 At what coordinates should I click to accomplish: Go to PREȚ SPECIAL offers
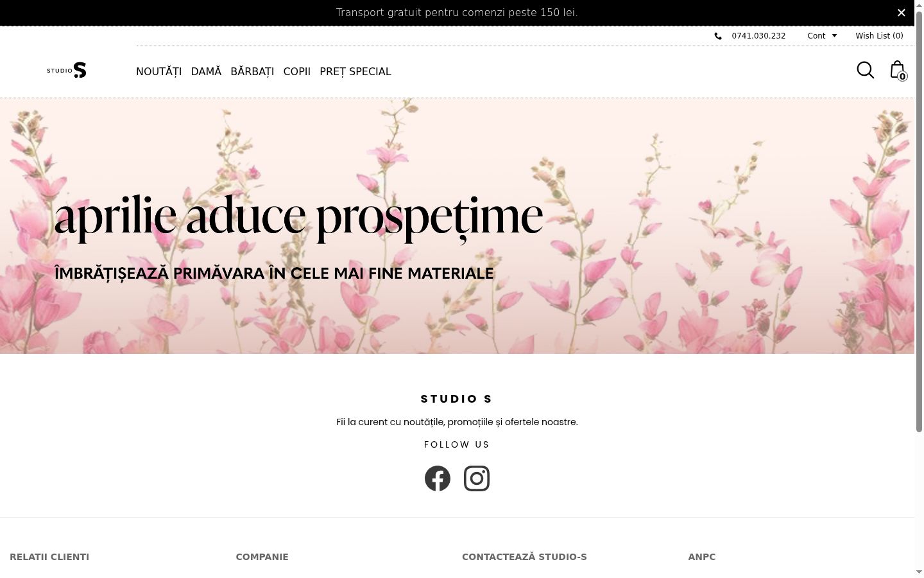pyautogui.click(x=355, y=71)
